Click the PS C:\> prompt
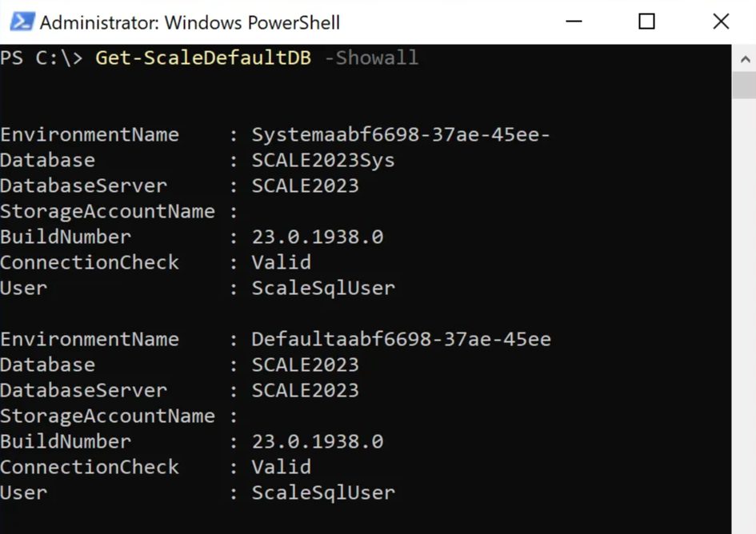 pos(42,58)
